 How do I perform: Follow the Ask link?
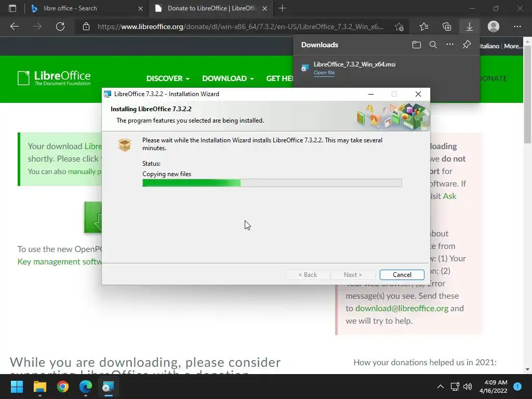449,196
